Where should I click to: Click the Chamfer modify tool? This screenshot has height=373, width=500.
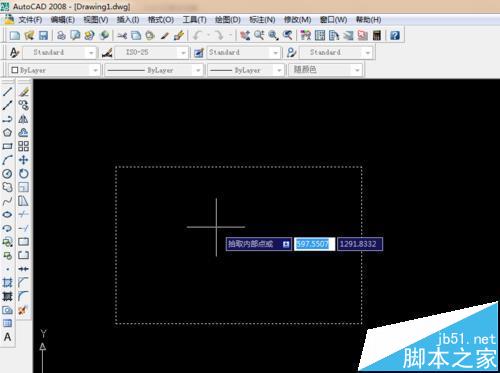click(x=23, y=283)
